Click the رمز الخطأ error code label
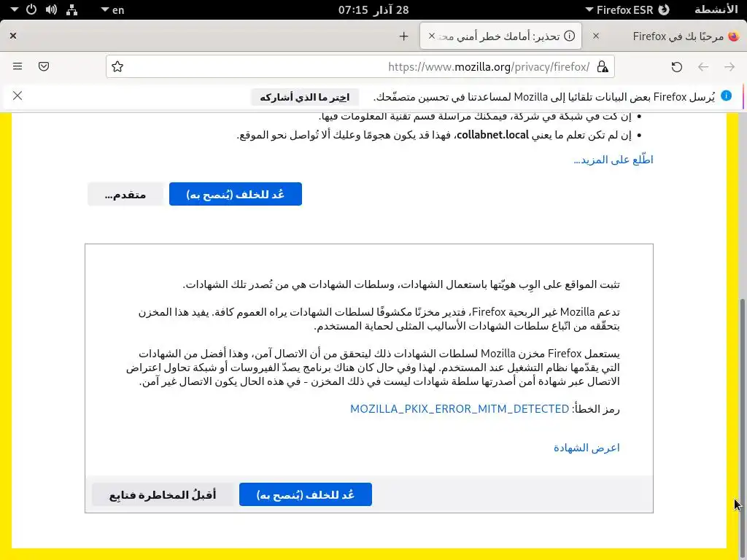Image resolution: width=747 pixels, height=560 pixels. click(597, 409)
